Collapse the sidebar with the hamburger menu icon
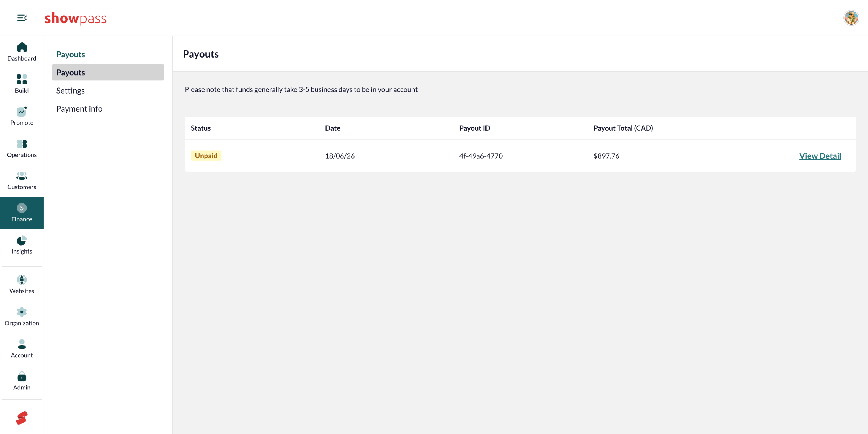Image resolution: width=868 pixels, height=434 pixels. [x=22, y=18]
